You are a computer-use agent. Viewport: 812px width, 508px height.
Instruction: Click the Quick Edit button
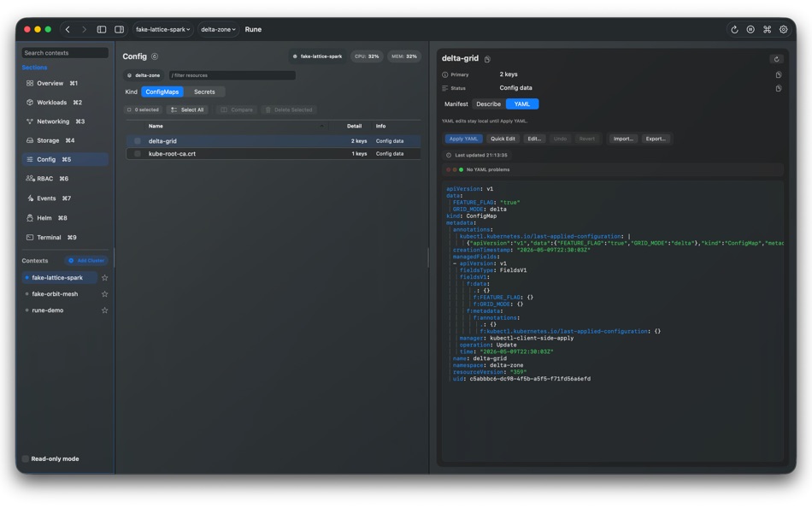(503, 139)
